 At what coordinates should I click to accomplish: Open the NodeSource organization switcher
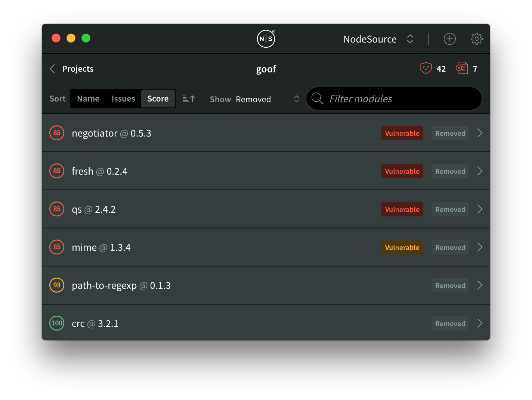tap(378, 39)
